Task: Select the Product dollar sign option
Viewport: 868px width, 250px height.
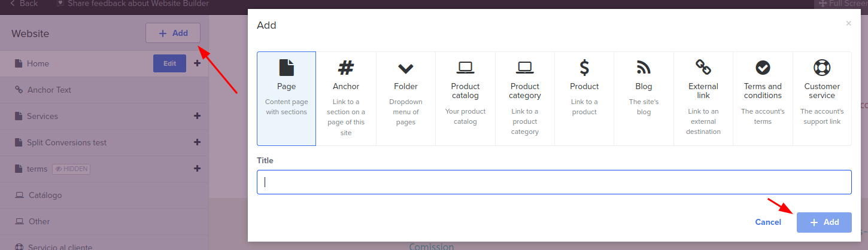Action: click(584, 68)
